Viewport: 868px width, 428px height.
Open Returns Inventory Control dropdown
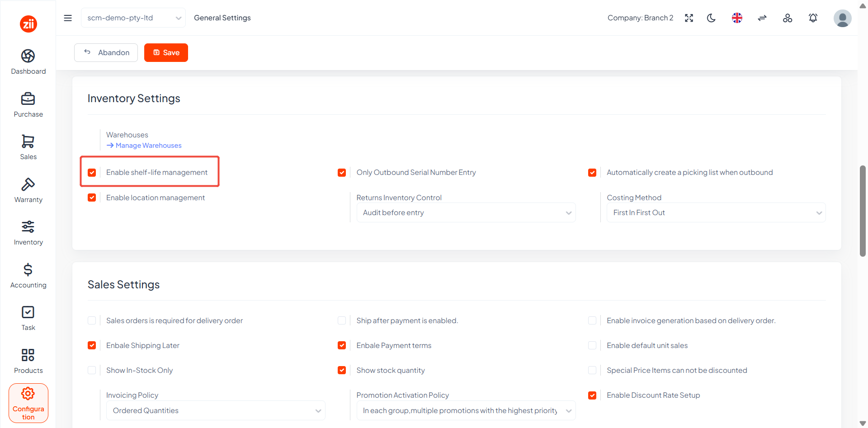point(466,212)
